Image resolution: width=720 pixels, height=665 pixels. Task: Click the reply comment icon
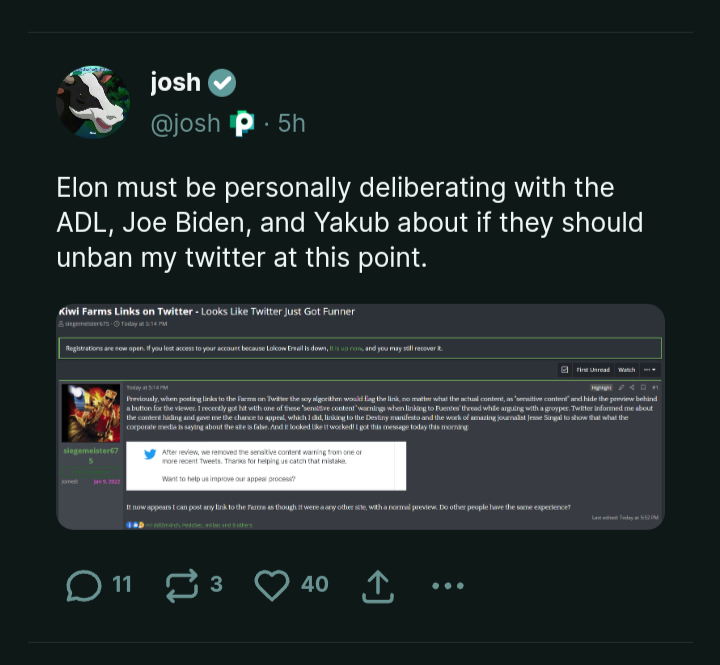click(x=84, y=586)
